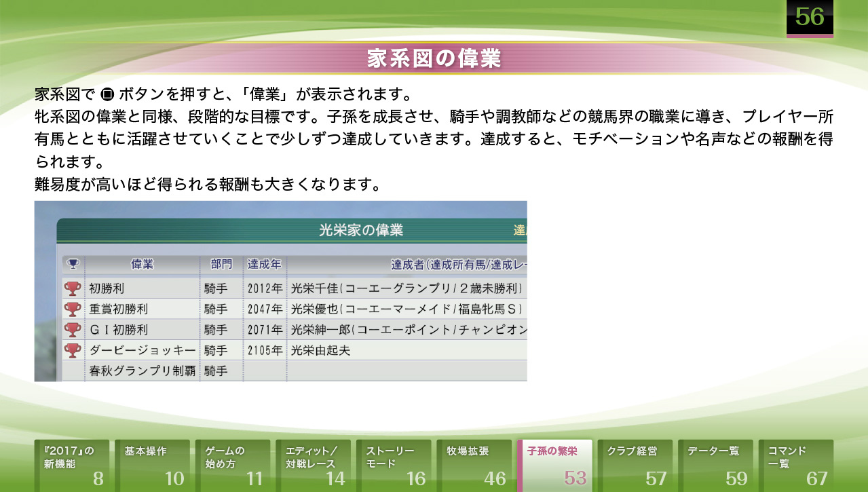Click the page number 56 indicator
This screenshot has width=868, height=492.
[x=810, y=17]
